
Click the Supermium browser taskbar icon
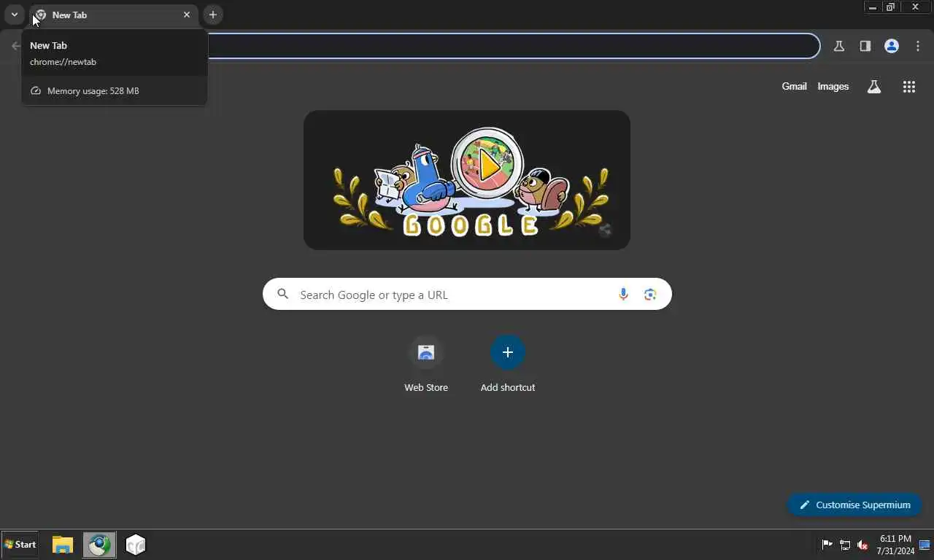coord(99,545)
